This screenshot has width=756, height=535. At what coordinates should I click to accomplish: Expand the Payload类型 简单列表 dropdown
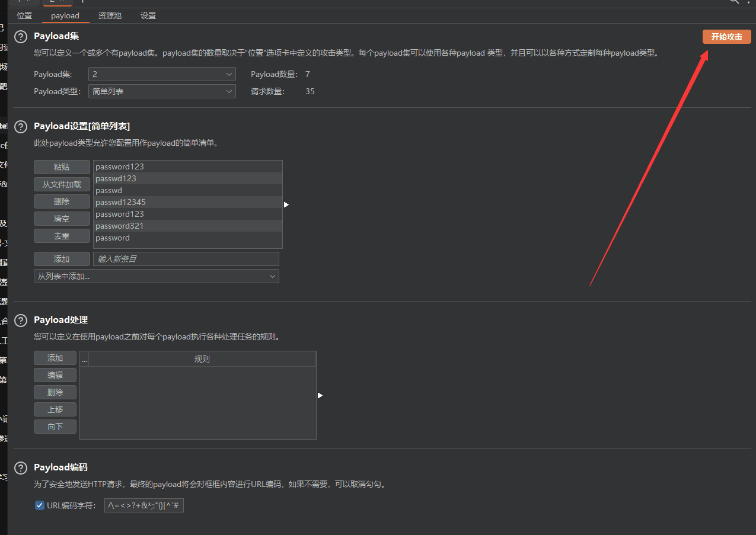tap(161, 91)
